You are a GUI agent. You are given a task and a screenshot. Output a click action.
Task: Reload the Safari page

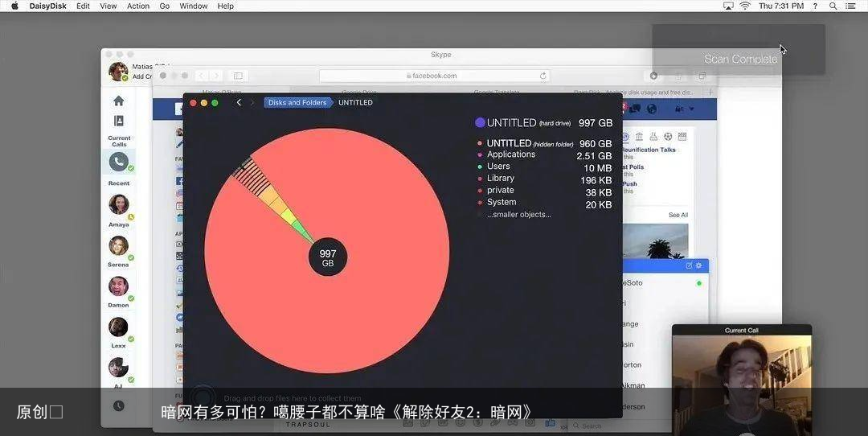point(542,76)
